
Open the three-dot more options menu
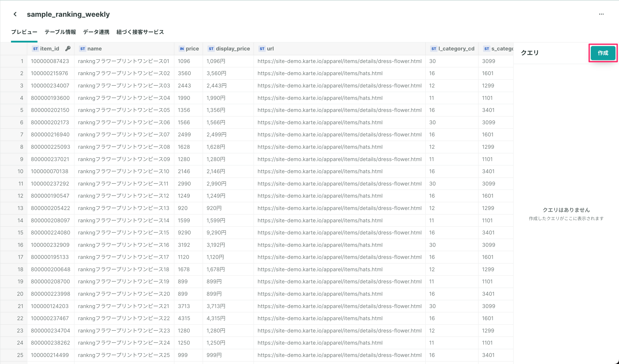click(601, 14)
